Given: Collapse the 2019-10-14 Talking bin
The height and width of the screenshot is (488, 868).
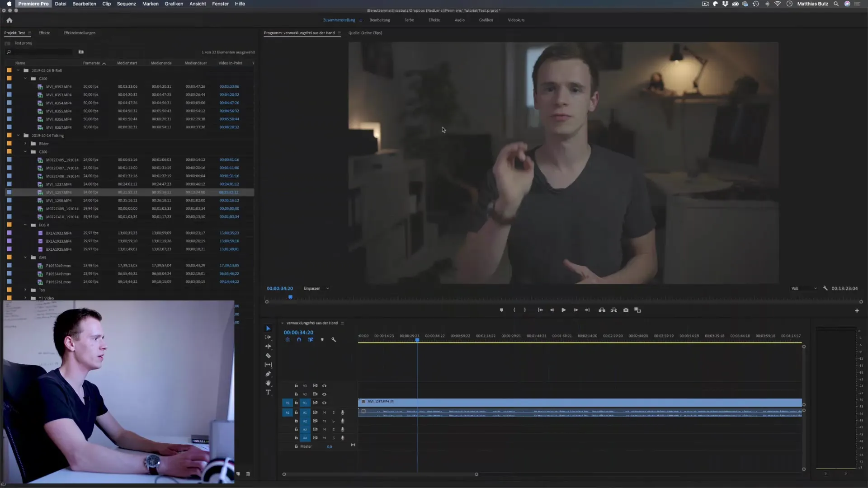Looking at the screenshot, I should (18, 135).
